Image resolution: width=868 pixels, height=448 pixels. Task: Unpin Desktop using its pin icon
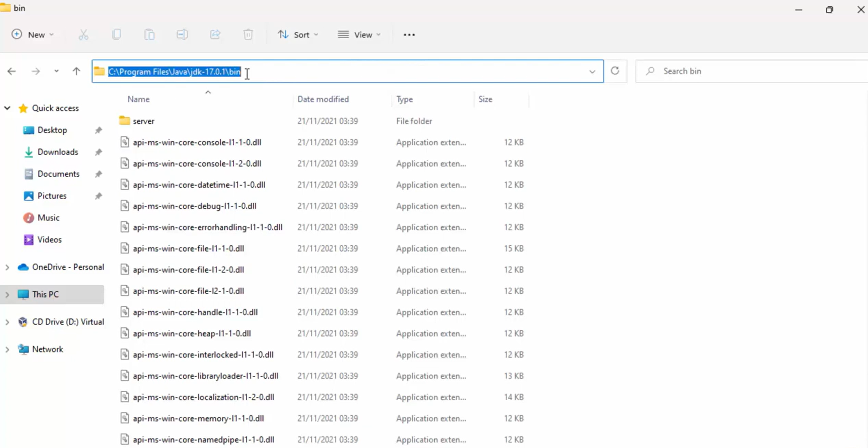coord(98,130)
